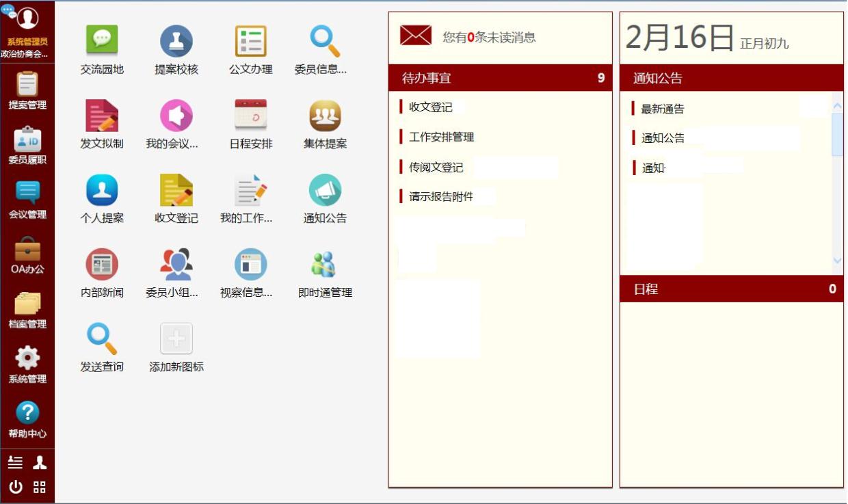
Task: Select 档案管理 in the left sidebar
Action: click(x=27, y=310)
